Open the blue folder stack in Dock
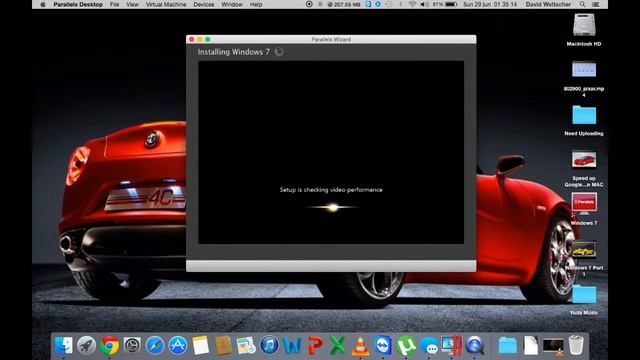 [507, 346]
